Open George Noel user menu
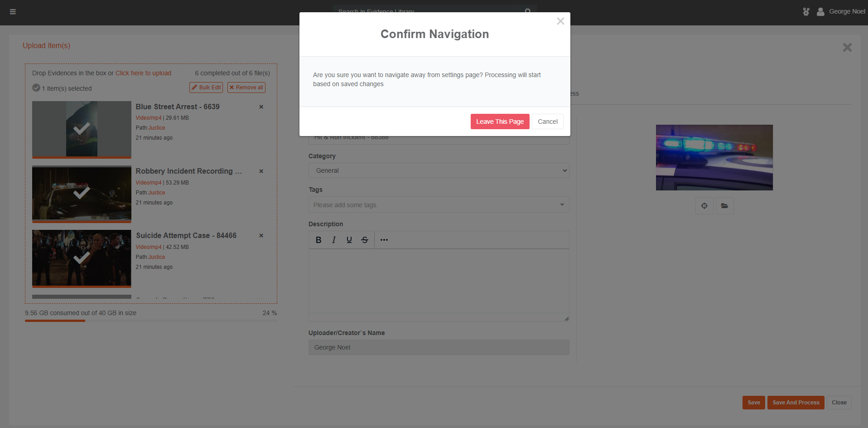The image size is (868, 428). (841, 12)
